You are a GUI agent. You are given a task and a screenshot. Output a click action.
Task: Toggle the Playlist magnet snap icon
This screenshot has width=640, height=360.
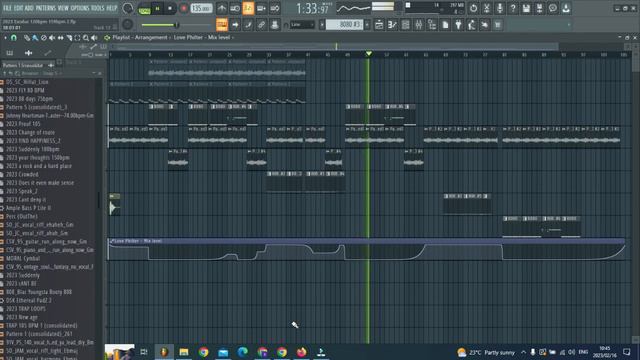pyautogui.click(x=14, y=38)
